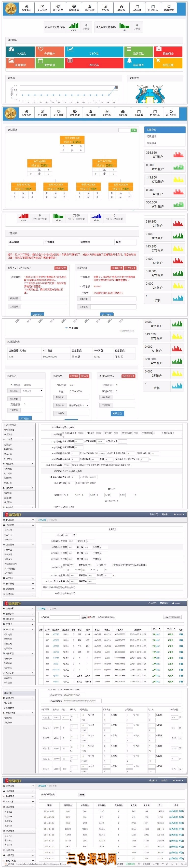Open red CT成交记录 button
The width and height of the screenshot is (190, 868).
click(x=130, y=268)
